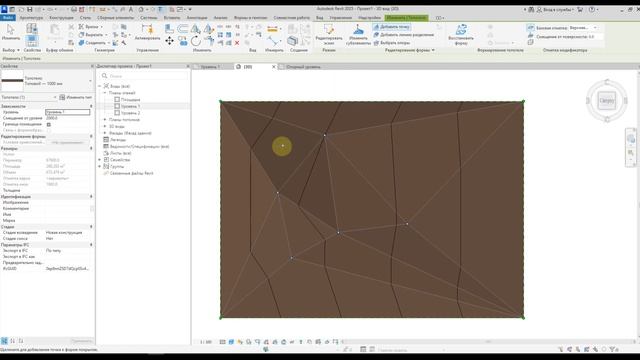
Task: Click the Print icon in quick access toolbar
Action: 74,9
